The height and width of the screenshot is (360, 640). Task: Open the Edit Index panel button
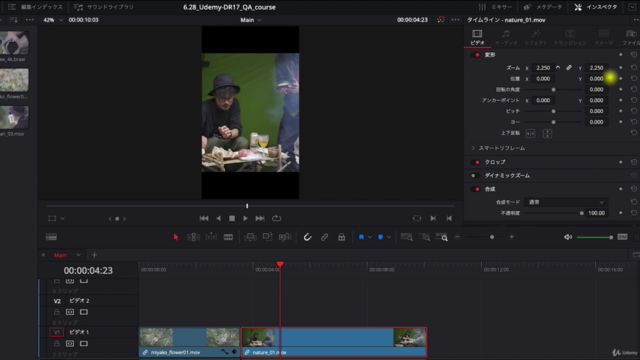pyautogui.click(x=36, y=7)
